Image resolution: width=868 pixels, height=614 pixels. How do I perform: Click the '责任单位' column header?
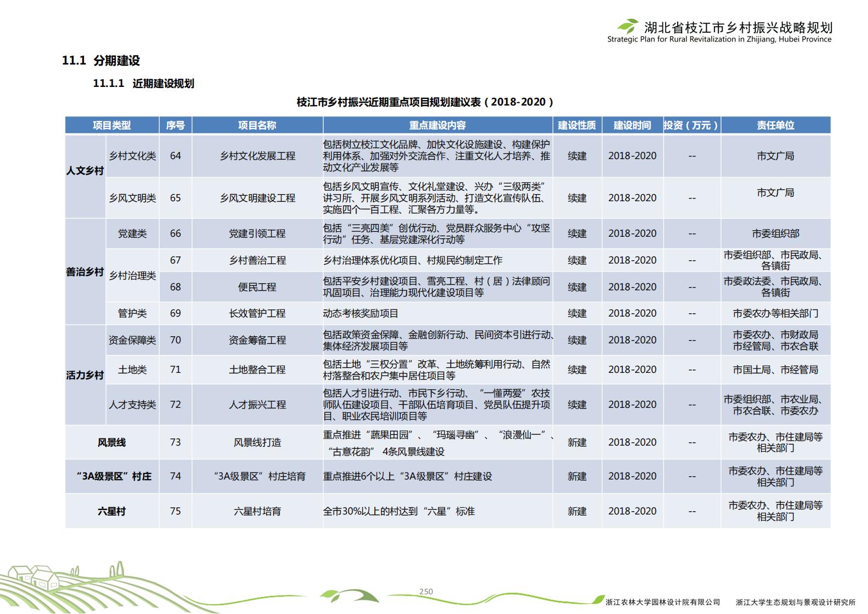coord(776,125)
